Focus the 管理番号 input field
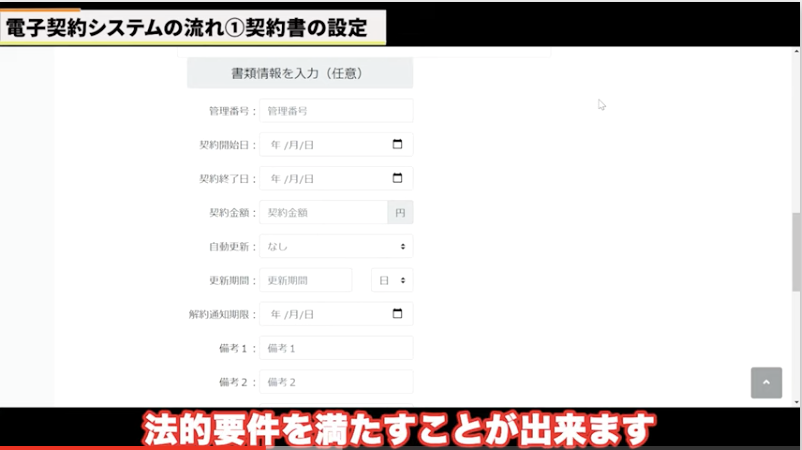This screenshot has width=802, height=450. (x=335, y=110)
